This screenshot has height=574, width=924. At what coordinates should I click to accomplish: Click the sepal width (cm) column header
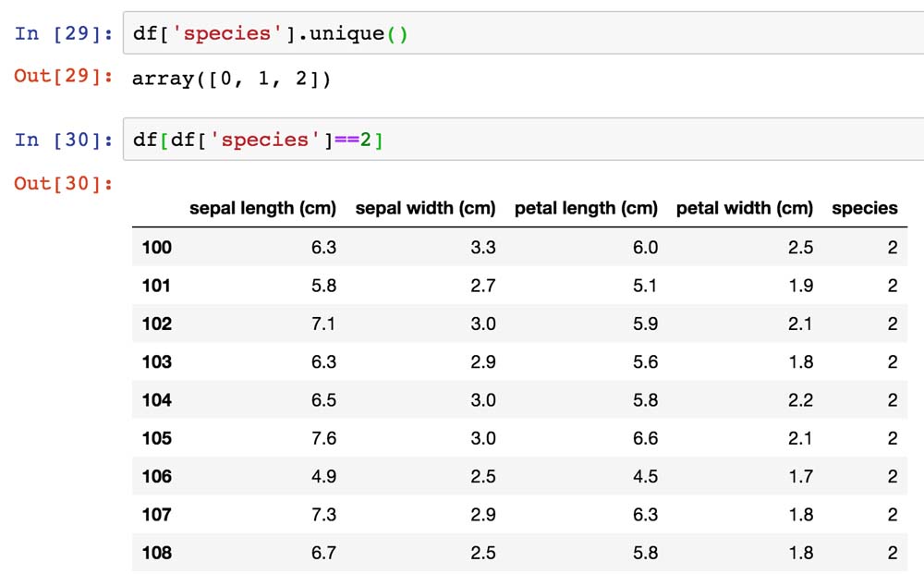click(425, 208)
